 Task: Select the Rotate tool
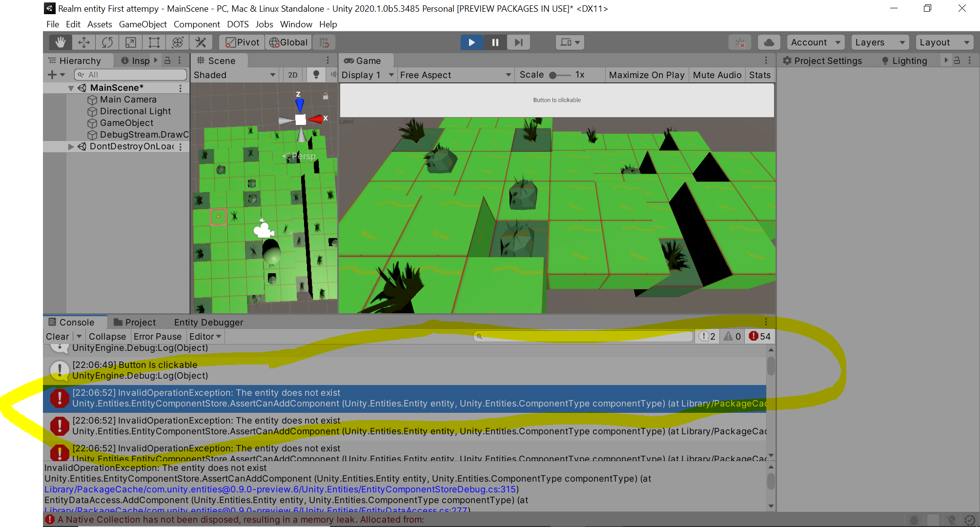(x=106, y=42)
